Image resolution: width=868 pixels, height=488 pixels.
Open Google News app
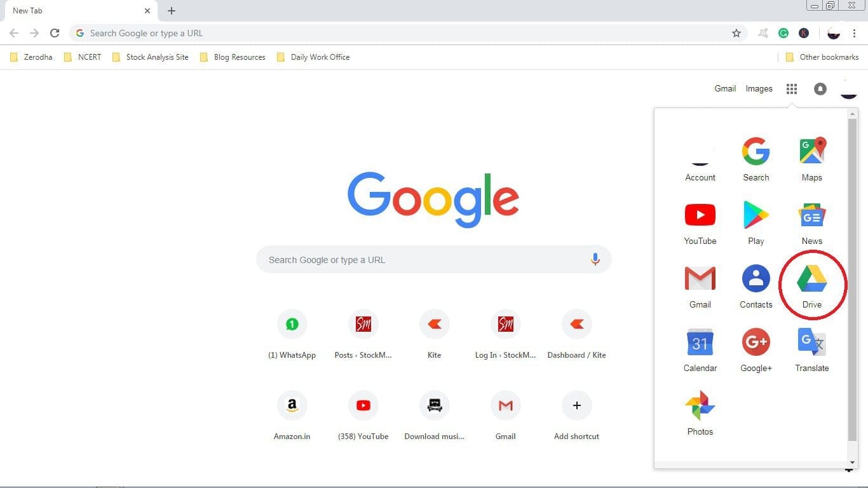pos(812,223)
